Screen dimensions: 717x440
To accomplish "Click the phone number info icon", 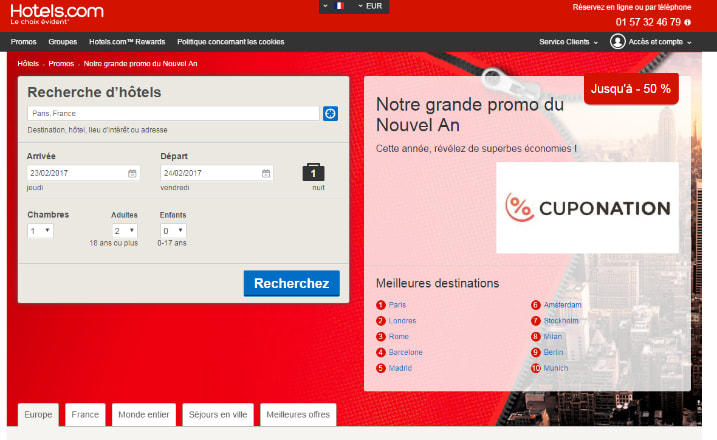I will (x=687, y=22).
